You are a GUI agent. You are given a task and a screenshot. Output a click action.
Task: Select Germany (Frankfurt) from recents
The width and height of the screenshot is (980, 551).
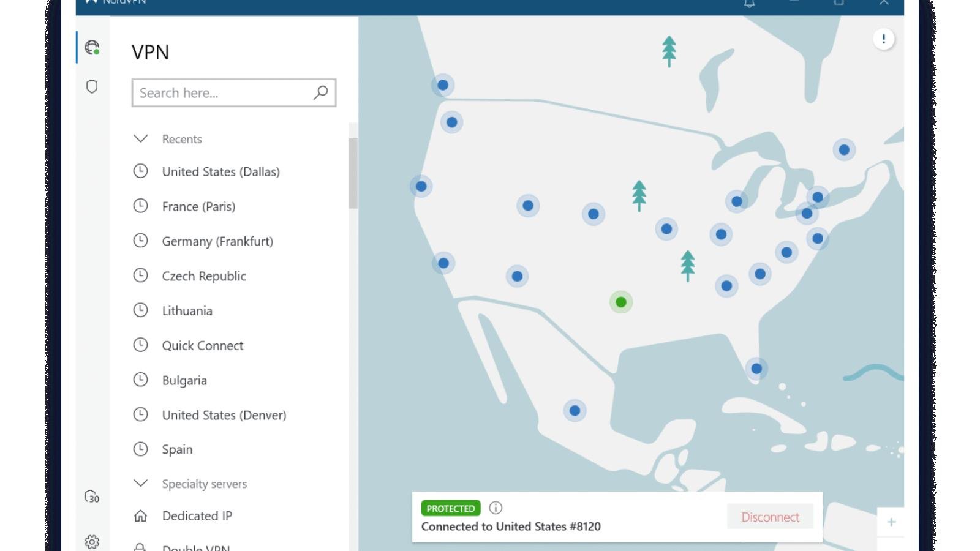click(217, 241)
